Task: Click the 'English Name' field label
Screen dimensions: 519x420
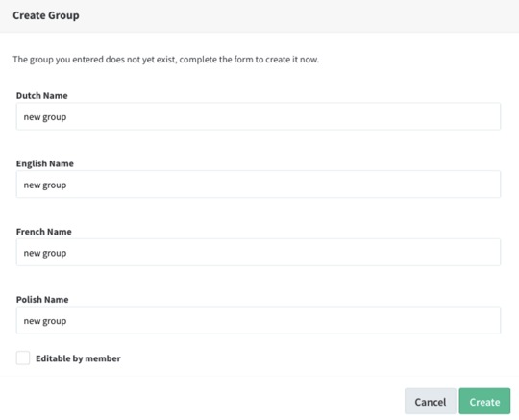Action: pos(45,163)
